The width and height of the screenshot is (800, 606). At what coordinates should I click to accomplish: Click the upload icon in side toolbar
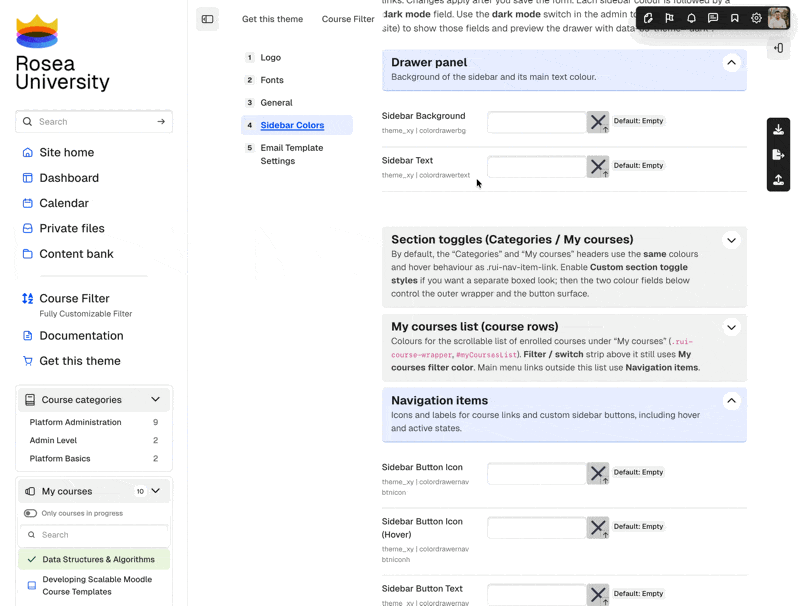[779, 180]
